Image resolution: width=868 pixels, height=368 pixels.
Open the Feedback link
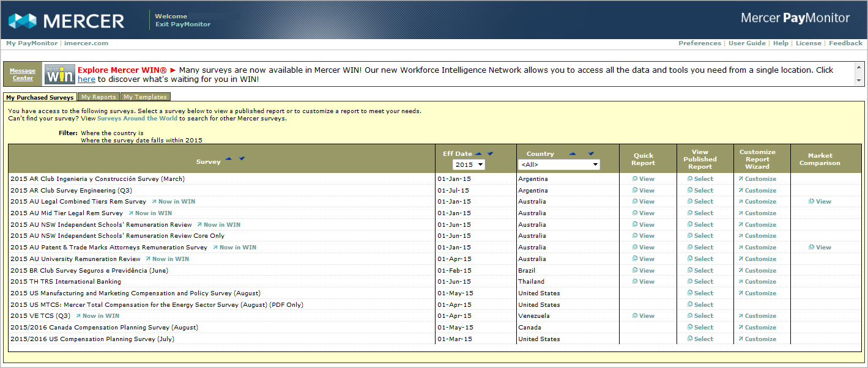845,43
